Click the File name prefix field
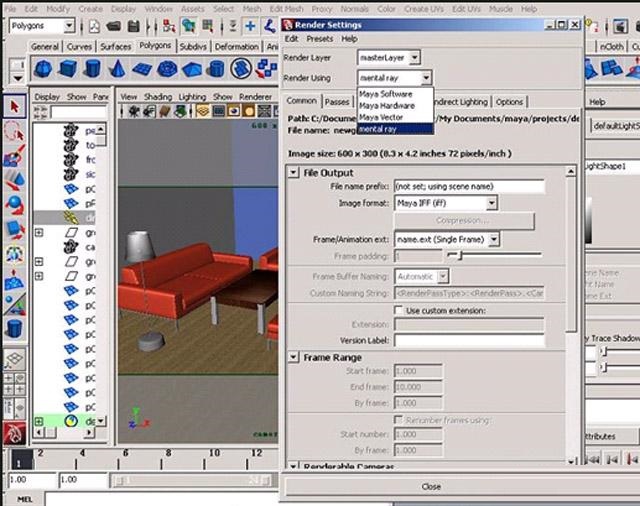 click(x=469, y=186)
